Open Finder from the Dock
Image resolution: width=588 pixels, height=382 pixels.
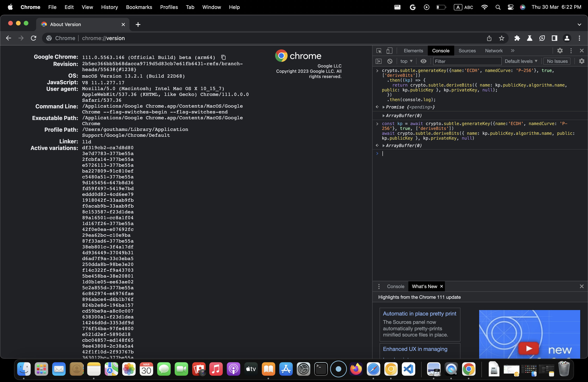24,369
